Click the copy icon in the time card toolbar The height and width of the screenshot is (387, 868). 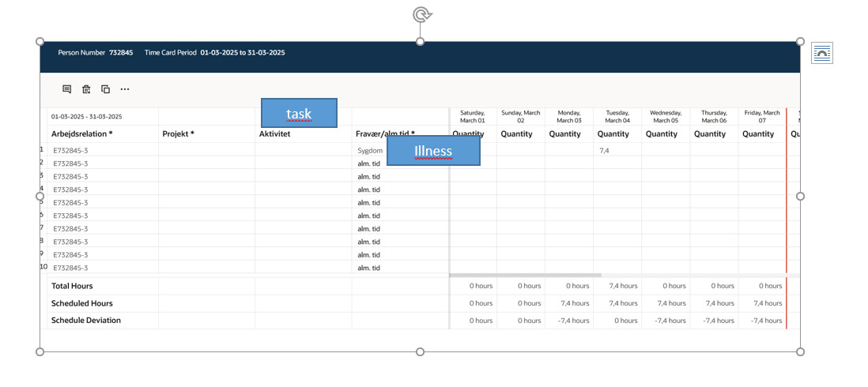105,89
